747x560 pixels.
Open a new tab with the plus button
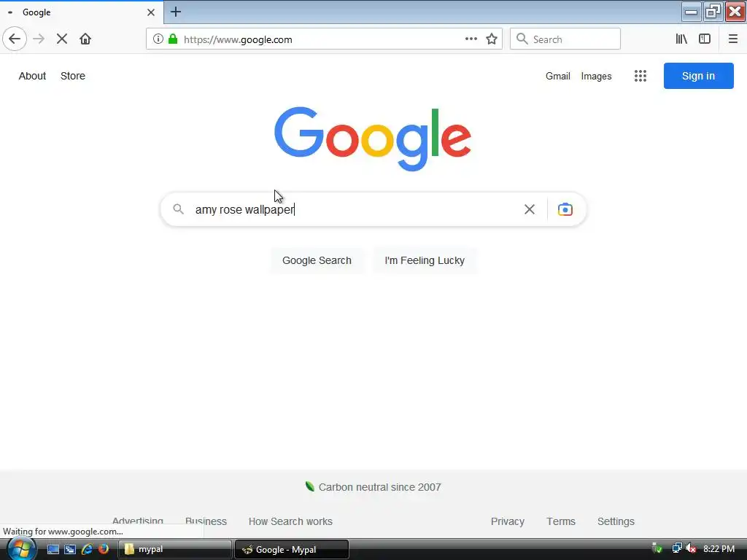click(176, 12)
